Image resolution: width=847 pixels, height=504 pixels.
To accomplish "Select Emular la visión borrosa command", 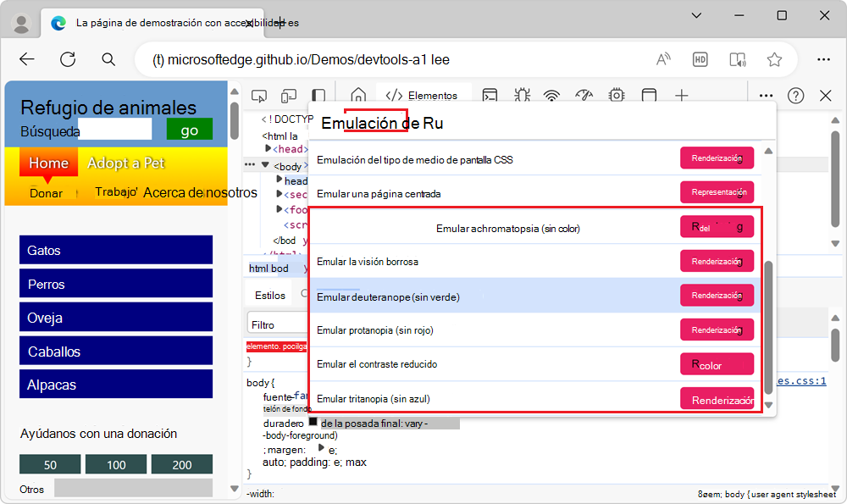I will coord(534,262).
